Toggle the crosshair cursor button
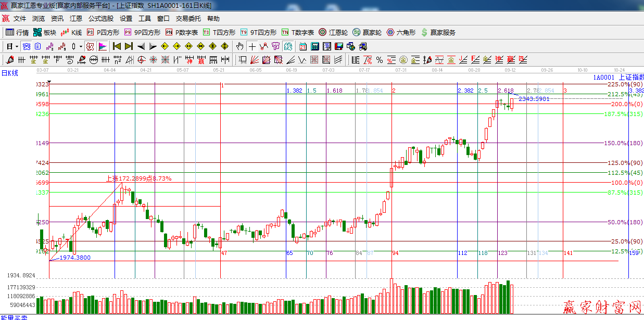 click(x=252, y=46)
